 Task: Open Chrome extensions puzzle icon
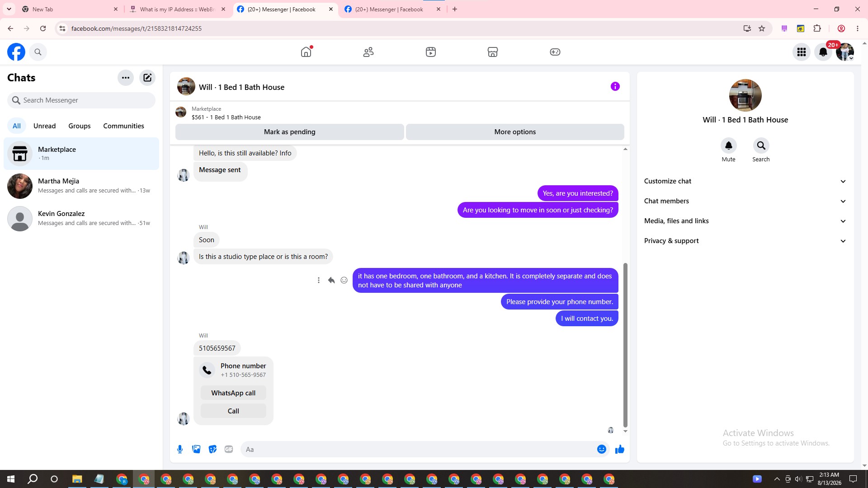(x=817, y=28)
